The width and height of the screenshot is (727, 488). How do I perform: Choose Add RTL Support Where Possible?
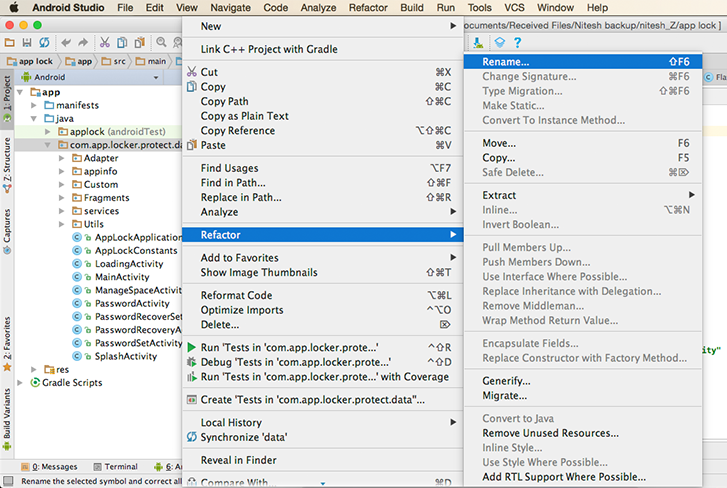point(583,477)
